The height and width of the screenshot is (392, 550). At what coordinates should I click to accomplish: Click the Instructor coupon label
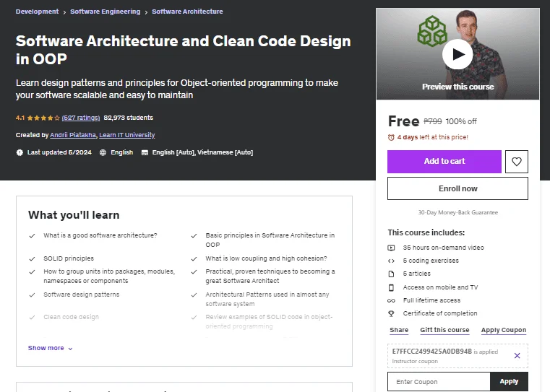pos(415,361)
